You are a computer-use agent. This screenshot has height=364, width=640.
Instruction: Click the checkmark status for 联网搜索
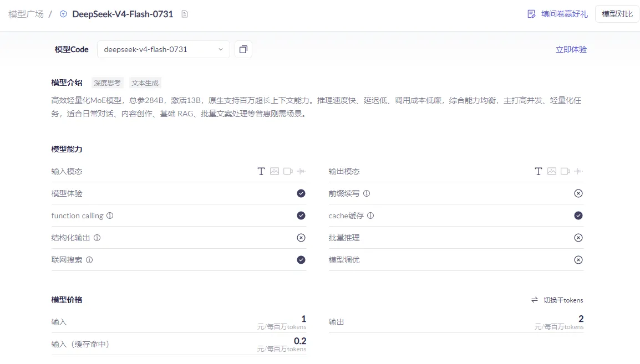pyautogui.click(x=301, y=260)
